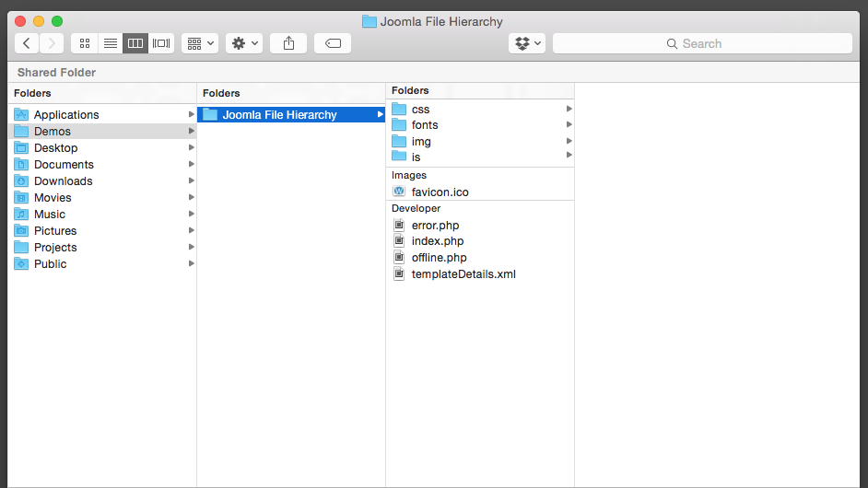868x488 pixels.
Task: Switch to Cover Flow view
Action: click(x=161, y=43)
